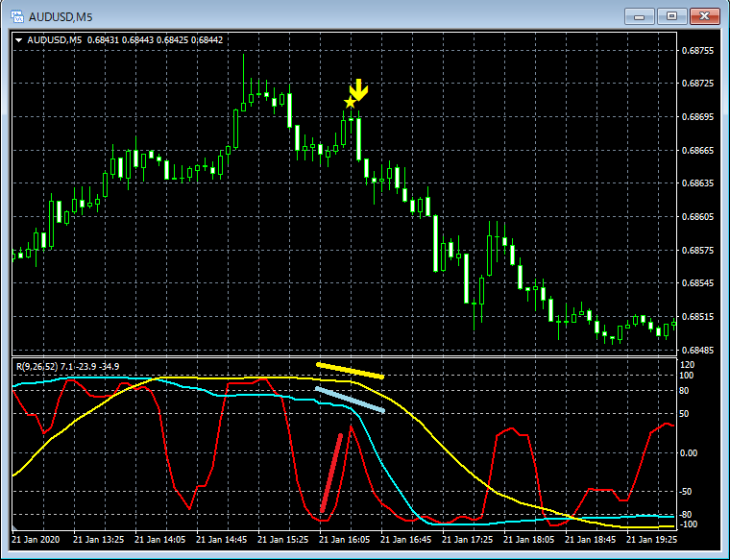
Task: Minimize the AUDUSD,M5 chart window
Action: click(x=639, y=16)
